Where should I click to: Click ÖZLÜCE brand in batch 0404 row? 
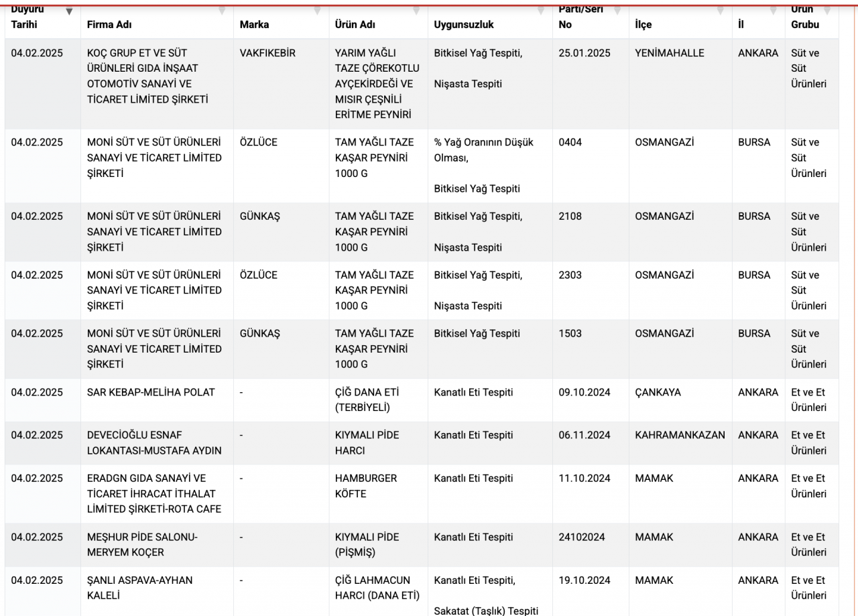pyautogui.click(x=258, y=142)
